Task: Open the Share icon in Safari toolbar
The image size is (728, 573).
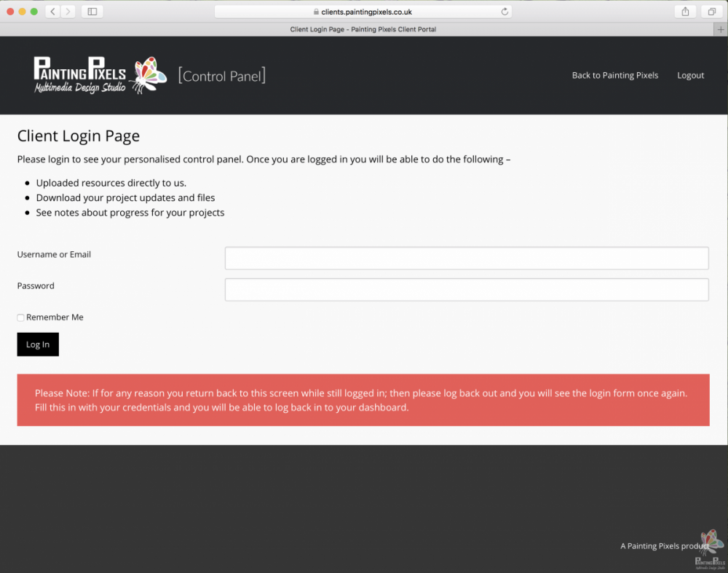Action: pos(685,12)
